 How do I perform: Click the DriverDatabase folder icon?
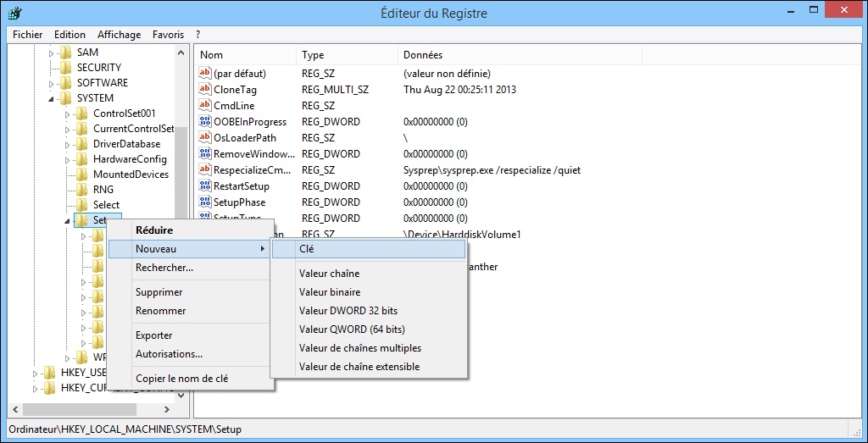[x=82, y=144]
